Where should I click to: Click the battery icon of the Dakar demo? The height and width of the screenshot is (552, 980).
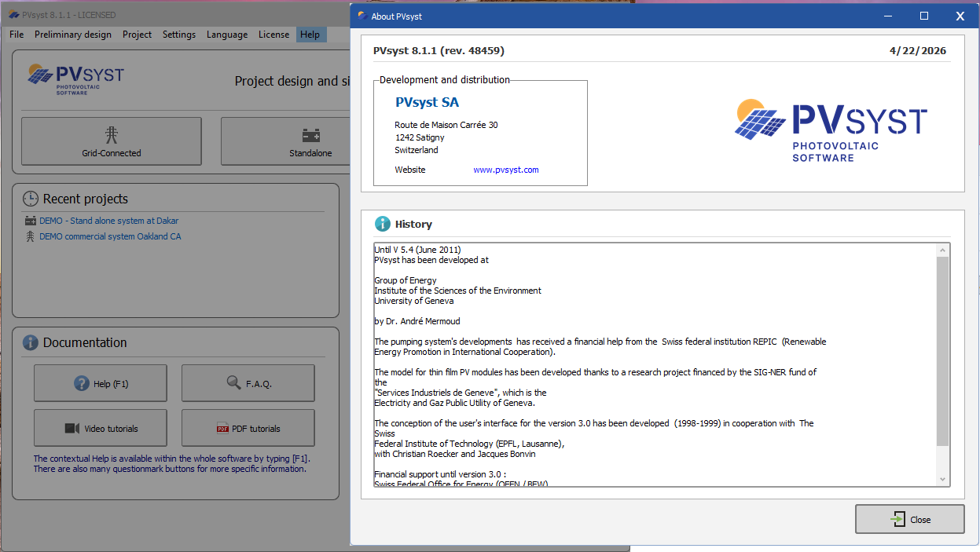31,221
